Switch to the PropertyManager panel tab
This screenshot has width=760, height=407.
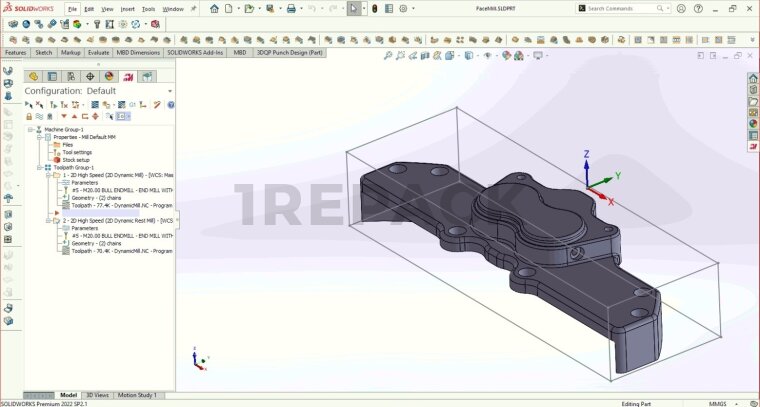pyautogui.click(x=52, y=76)
